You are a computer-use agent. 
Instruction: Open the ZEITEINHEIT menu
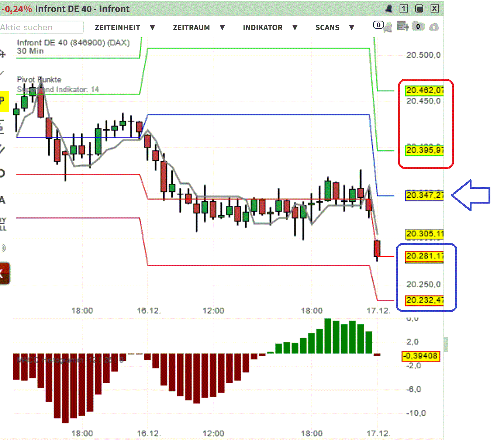(x=117, y=28)
